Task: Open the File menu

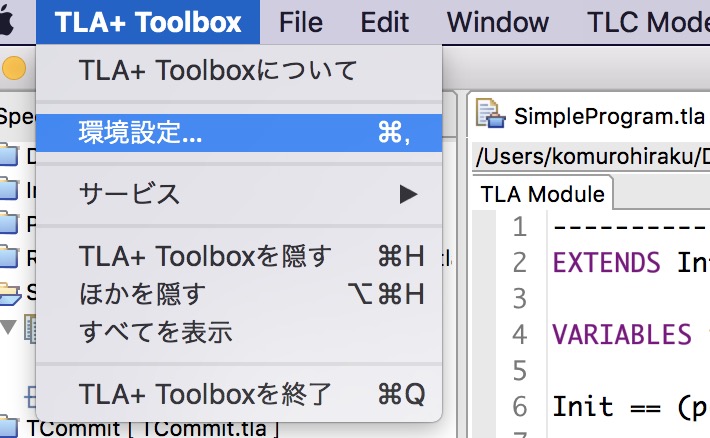Action: pyautogui.click(x=301, y=22)
